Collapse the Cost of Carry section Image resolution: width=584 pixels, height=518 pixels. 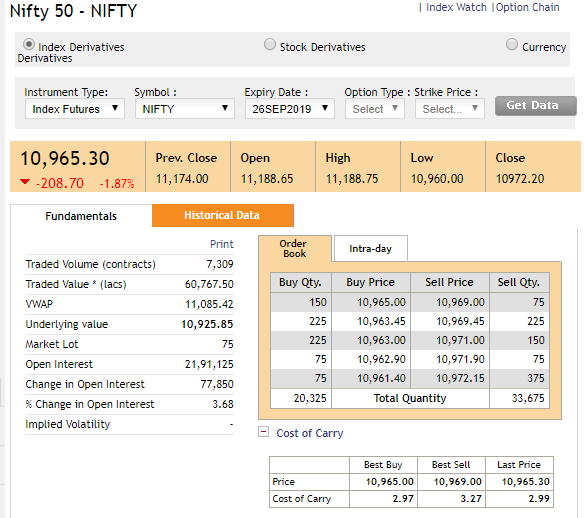click(263, 432)
